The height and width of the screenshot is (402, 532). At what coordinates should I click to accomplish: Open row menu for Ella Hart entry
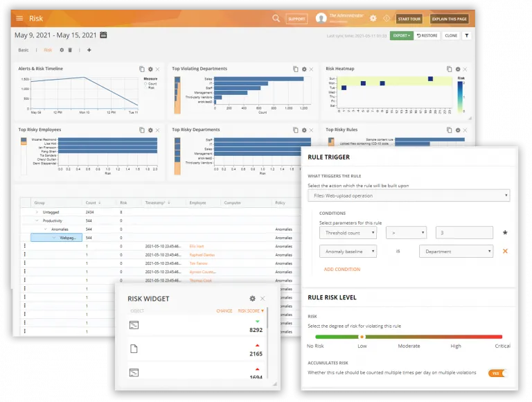click(25, 246)
